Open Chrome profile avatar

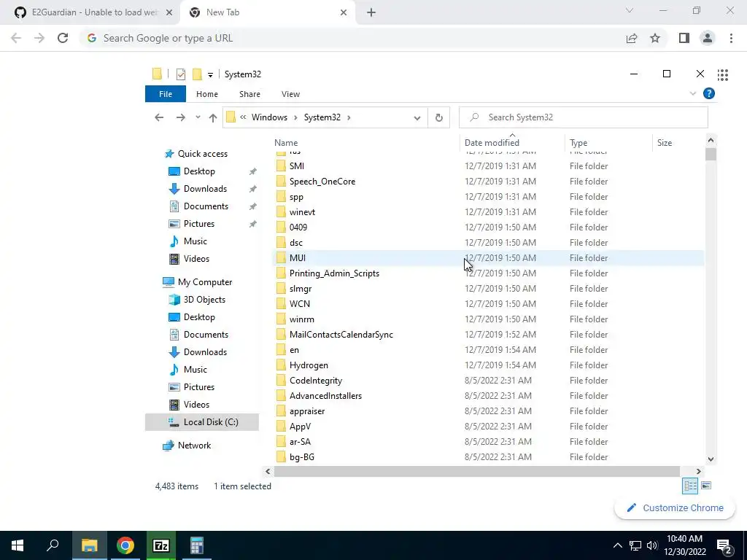(x=708, y=38)
